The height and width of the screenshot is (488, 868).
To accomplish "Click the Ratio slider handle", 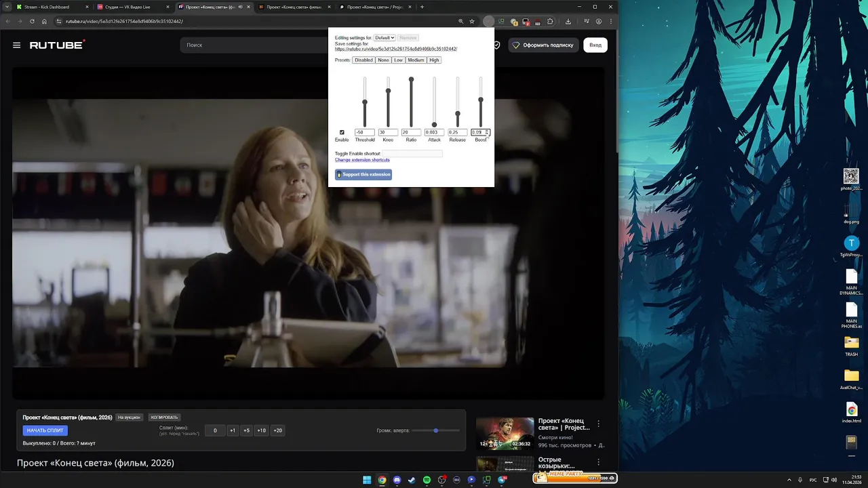I will point(411,79).
